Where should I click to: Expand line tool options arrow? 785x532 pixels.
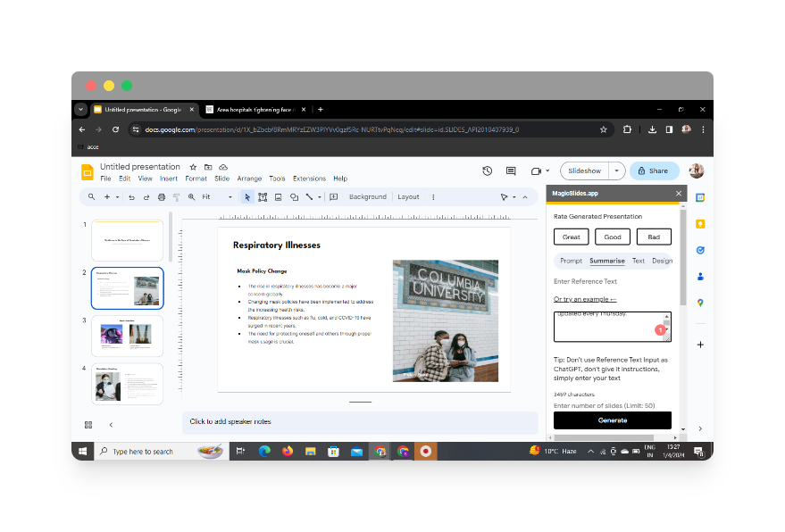tap(320, 197)
